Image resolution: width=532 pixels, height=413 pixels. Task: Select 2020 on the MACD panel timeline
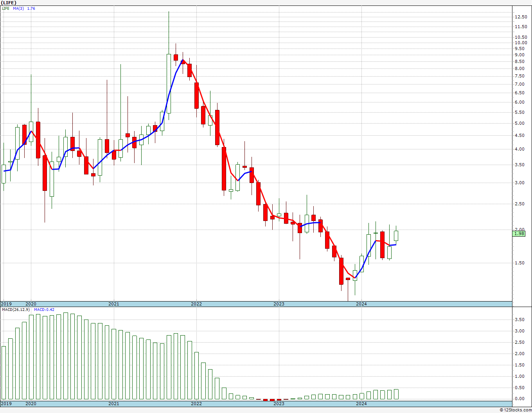(x=31, y=404)
